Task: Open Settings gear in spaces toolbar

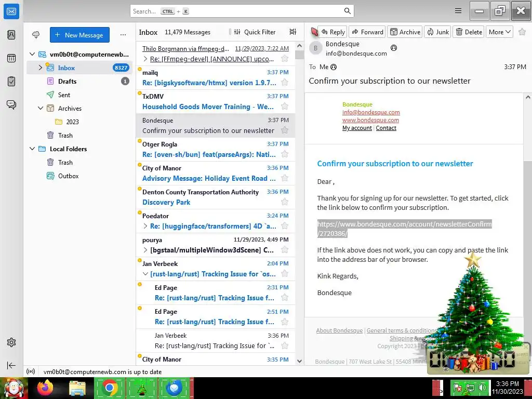Action: point(11,342)
